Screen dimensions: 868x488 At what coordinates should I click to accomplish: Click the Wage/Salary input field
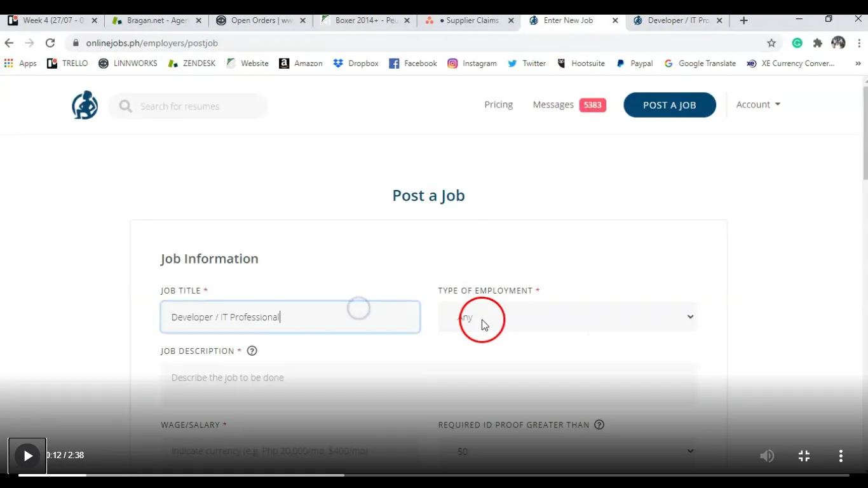tap(290, 451)
